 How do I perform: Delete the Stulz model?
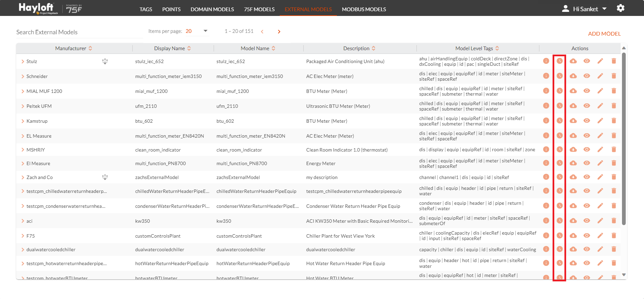(614, 61)
